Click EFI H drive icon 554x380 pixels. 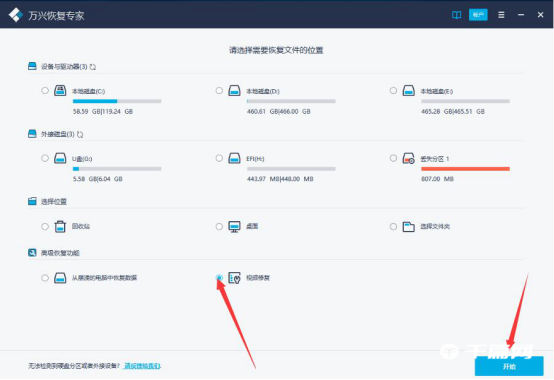(x=234, y=158)
